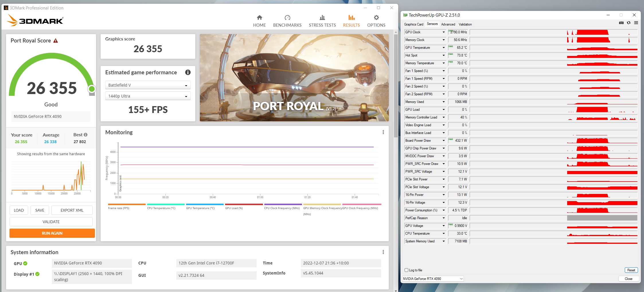Open the Battlefield V game dropdown
Viewport: 644px width, 292px height.
[x=148, y=85]
